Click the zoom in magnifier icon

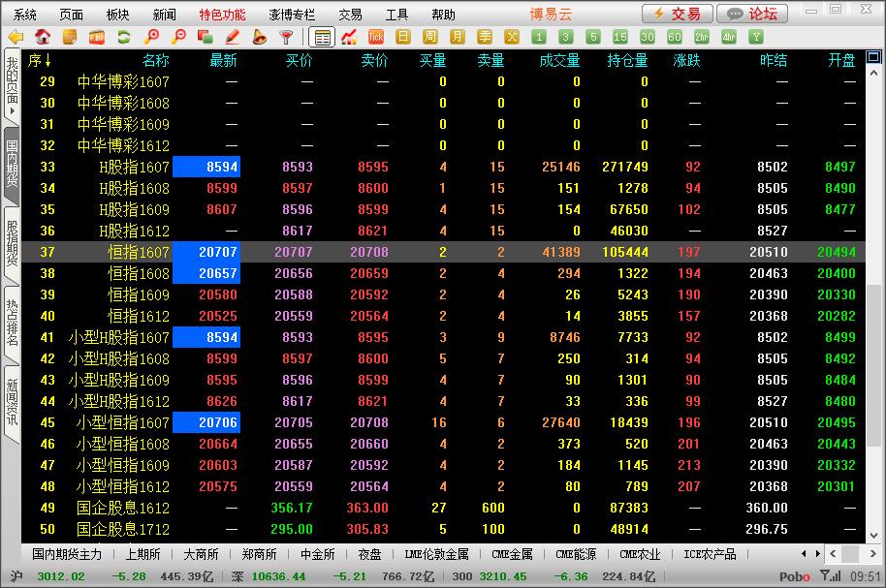[x=151, y=37]
